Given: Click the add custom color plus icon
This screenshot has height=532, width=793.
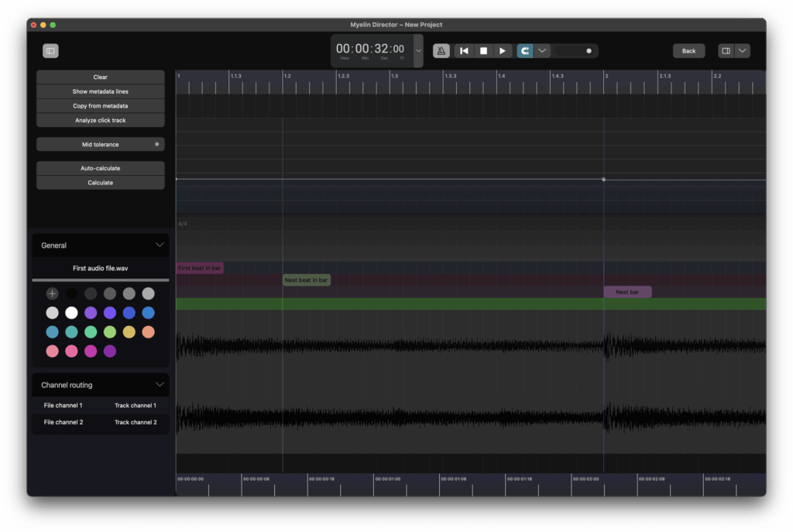Looking at the screenshot, I should (52, 293).
